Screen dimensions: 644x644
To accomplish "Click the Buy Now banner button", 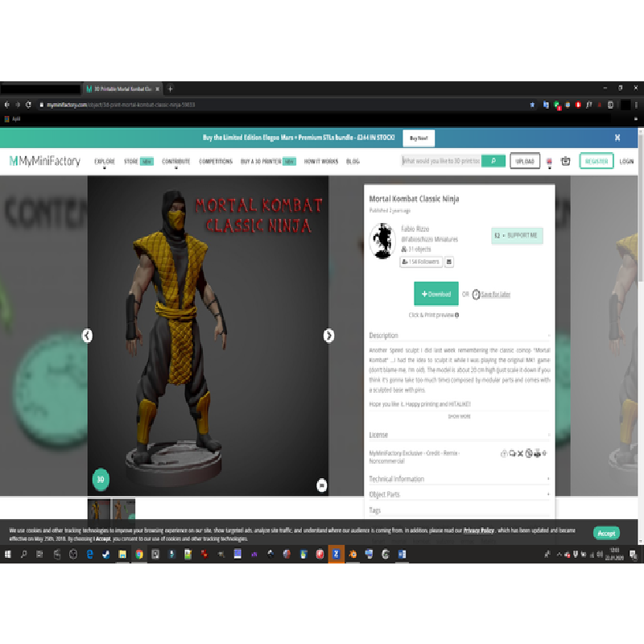I will coord(419,138).
